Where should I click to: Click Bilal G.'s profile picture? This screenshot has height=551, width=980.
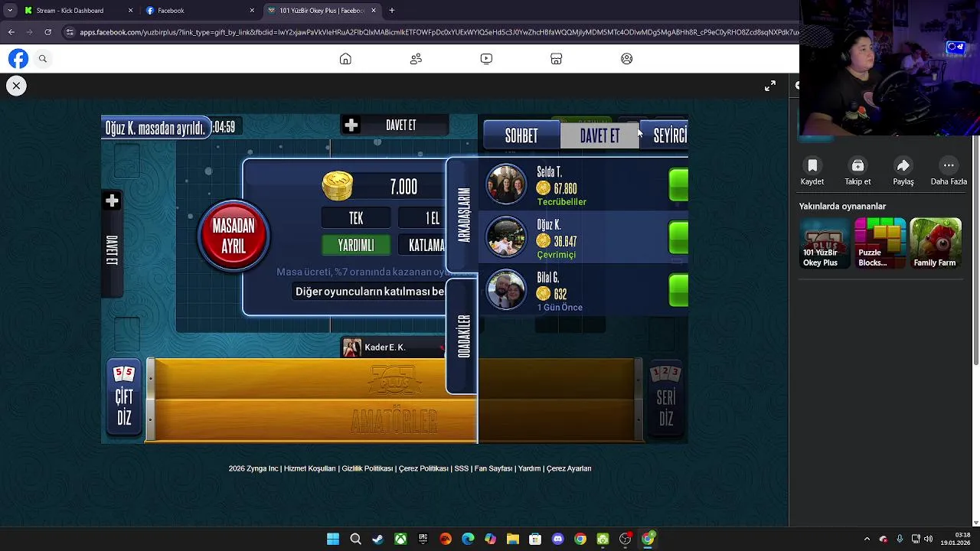click(506, 289)
